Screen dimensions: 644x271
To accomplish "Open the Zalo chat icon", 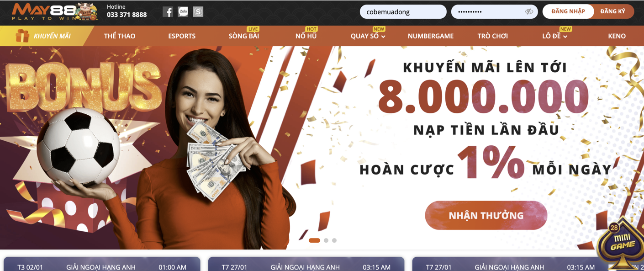I will pyautogui.click(x=183, y=12).
